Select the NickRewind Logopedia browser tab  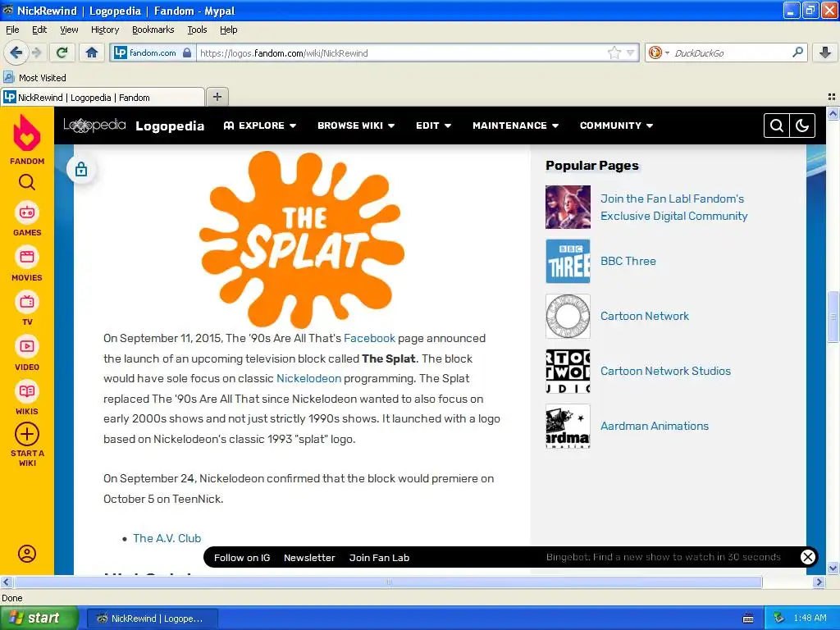(x=103, y=97)
